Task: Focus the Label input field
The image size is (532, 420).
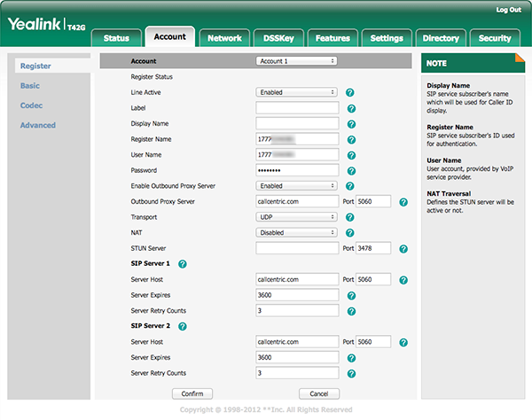Action: 297,108
